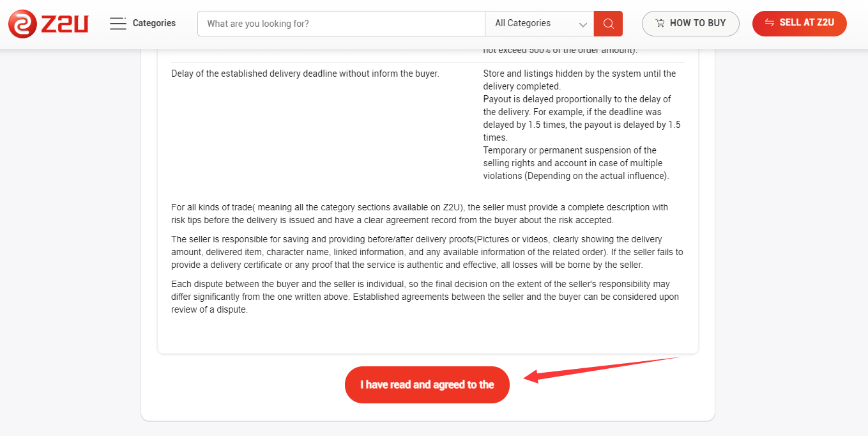Screen dimensions: 868x436
Task: Click the 'Store and listings hidden' penalty text
Action: tap(579, 80)
